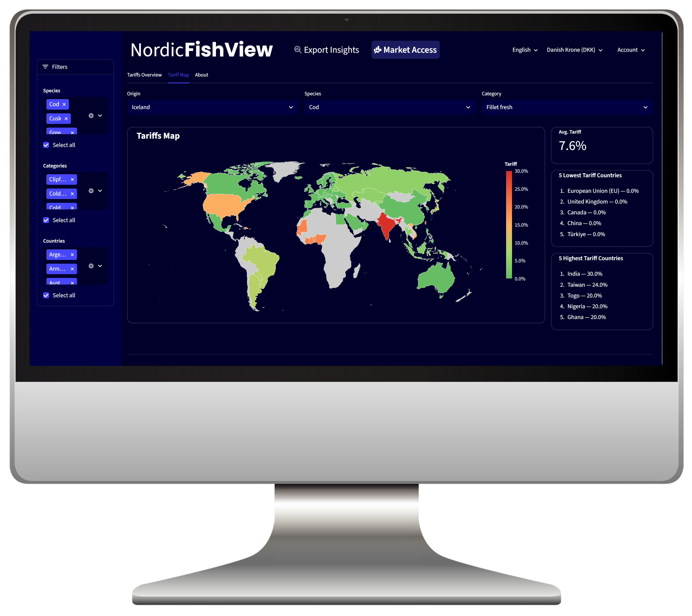This screenshot has height=616, width=692.
Task: Uncheck Select all under Countries
Action: tap(46, 295)
